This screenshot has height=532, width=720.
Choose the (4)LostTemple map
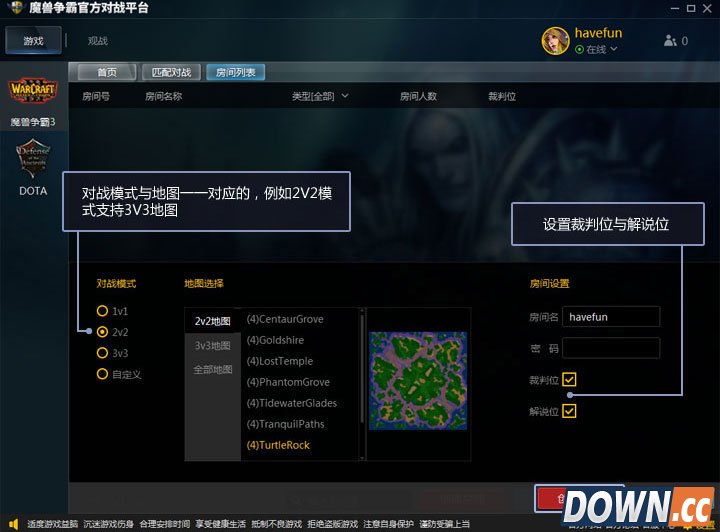coord(280,361)
